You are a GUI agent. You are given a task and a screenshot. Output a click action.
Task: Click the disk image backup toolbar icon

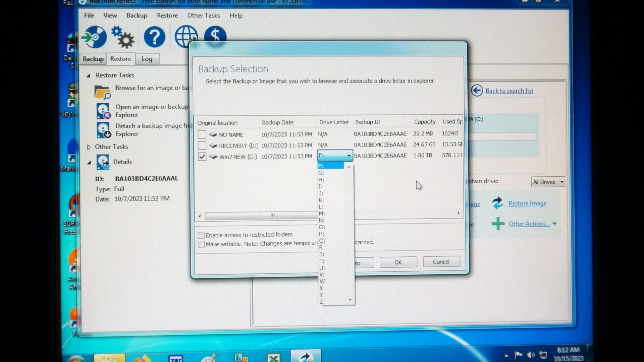[94, 37]
